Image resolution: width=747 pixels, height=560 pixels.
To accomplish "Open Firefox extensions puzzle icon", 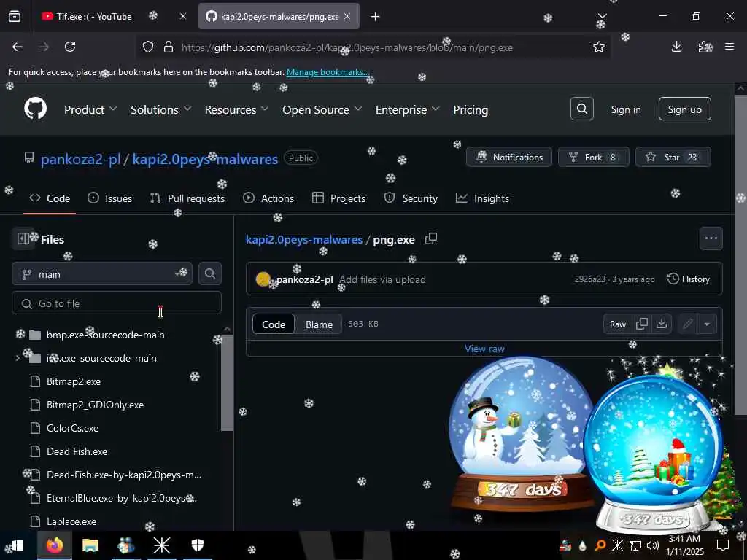I will point(703,47).
